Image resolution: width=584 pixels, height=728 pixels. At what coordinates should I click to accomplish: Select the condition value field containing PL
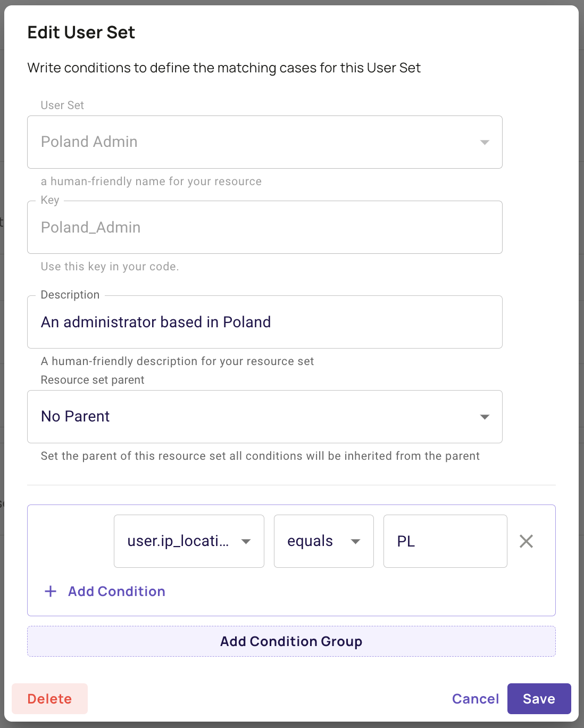pos(445,541)
